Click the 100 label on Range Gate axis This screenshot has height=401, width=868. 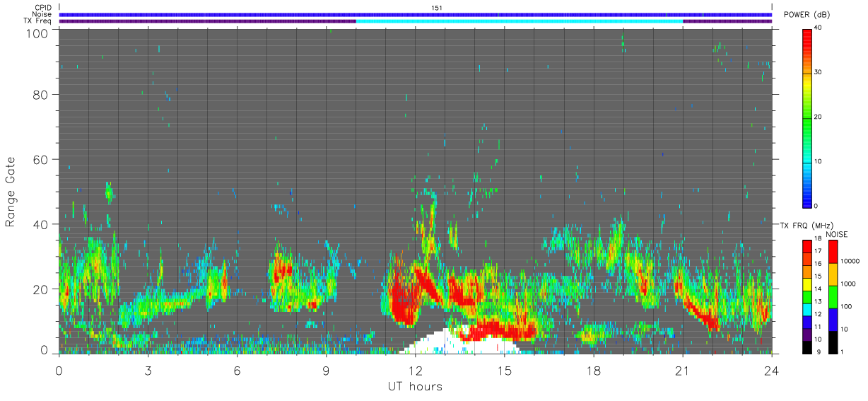point(38,33)
